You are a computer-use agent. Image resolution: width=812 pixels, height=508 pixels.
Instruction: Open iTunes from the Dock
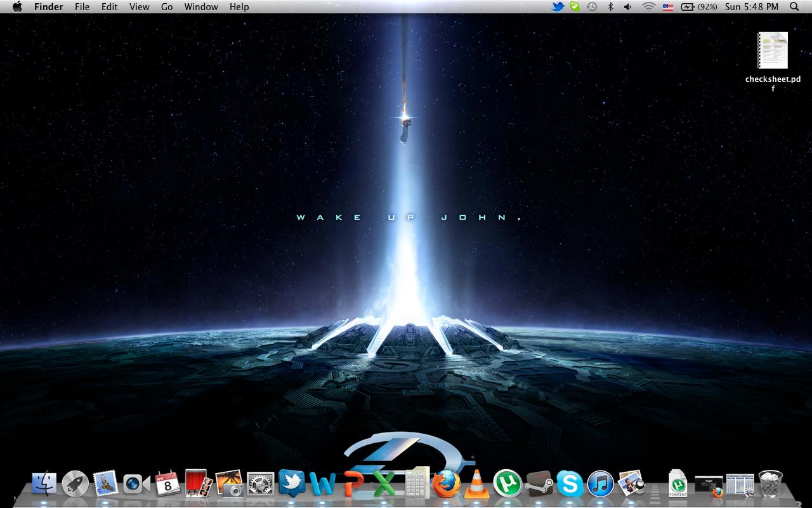click(x=600, y=485)
